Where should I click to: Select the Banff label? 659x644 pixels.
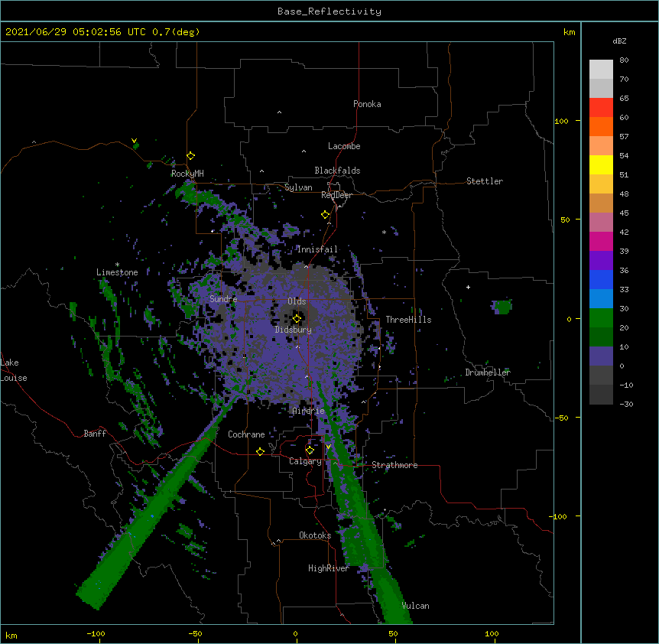[x=95, y=434]
